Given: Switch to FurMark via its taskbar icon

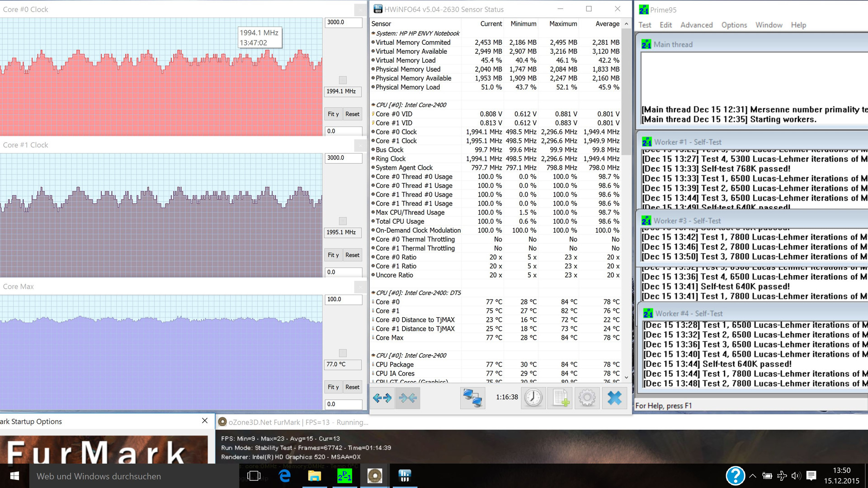Looking at the screenshot, I should 374,476.
